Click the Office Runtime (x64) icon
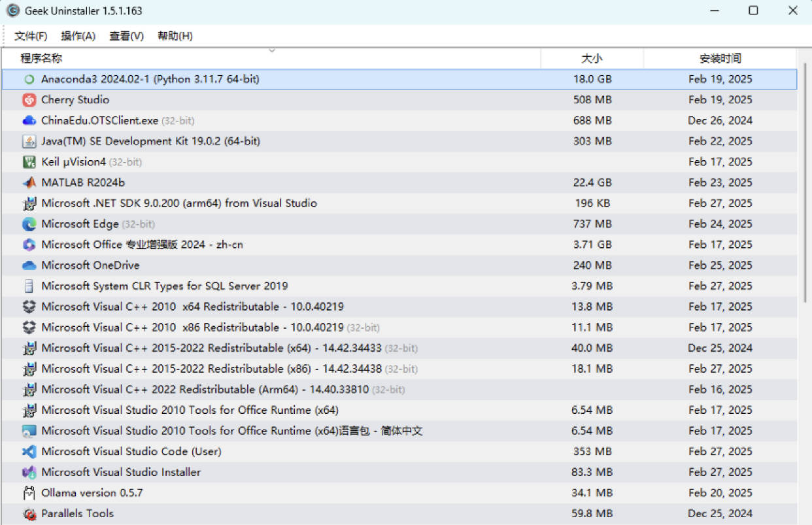This screenshot has height=525, width=812. coord(29,411)
